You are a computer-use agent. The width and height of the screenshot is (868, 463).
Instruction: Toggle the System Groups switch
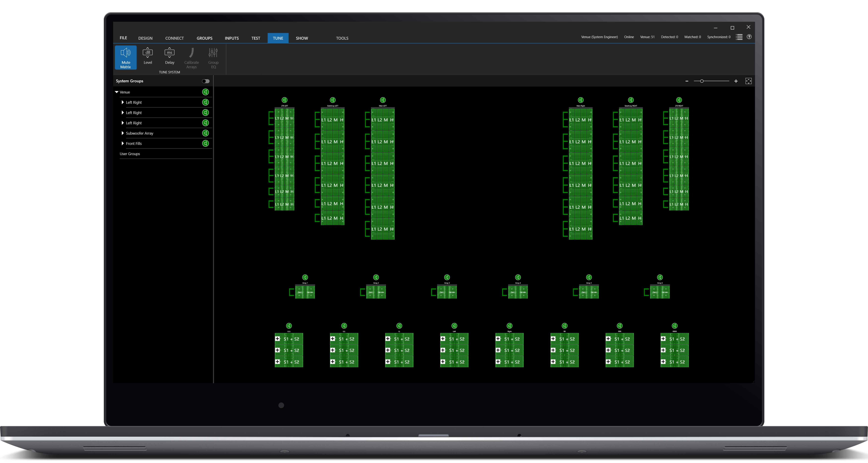pos(206,81)
